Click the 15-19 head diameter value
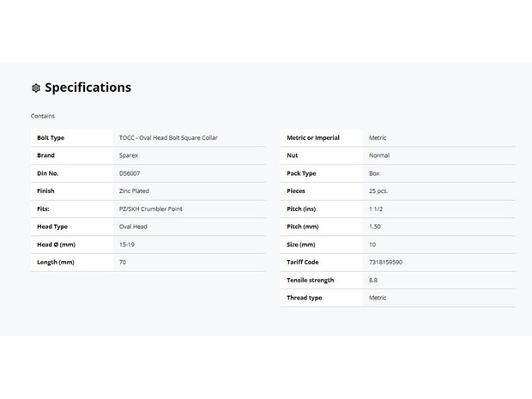 pyautogui.click(x=128, y=245)
